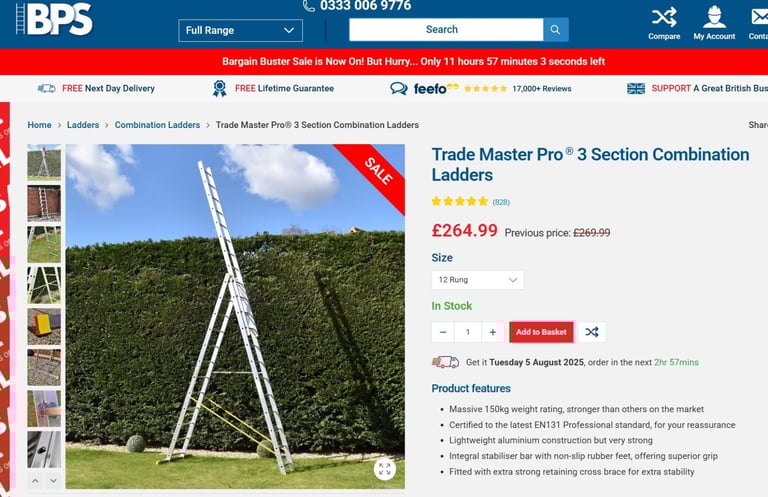This screenshot has width=768, height=497.
Task: Go to Ladders breadcrumb
Action: click(83, 125)
